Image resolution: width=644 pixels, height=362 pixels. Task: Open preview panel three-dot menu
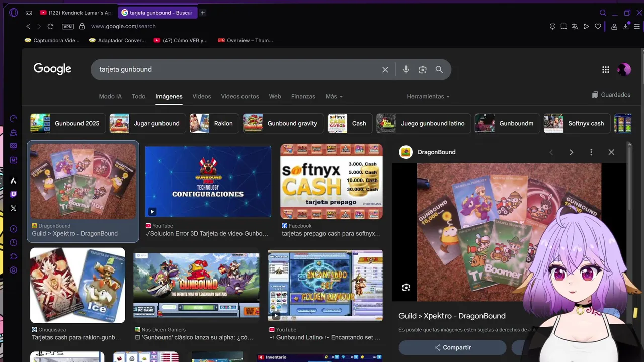[x=591, y=152]
